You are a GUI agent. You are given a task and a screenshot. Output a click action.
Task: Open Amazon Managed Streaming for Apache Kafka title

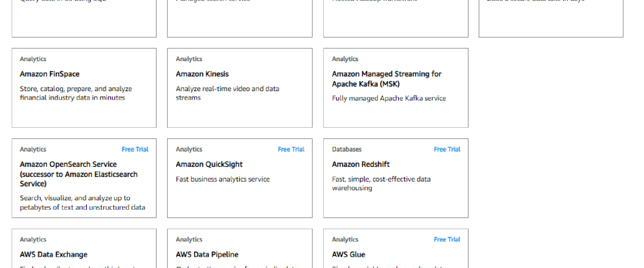click(386, 79)
